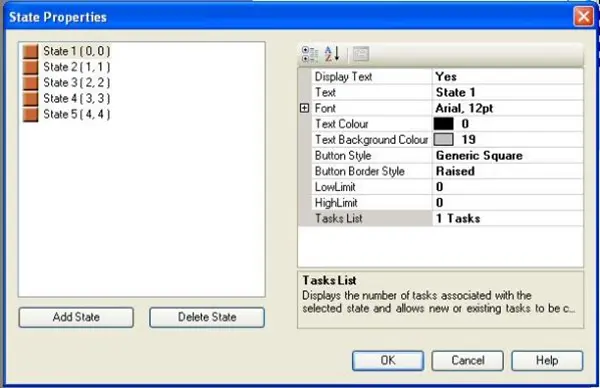Image resolution: width=600 pixels, height=388 pixels.
Task: Click the orange icon beside State 5
Action: [x=30, y=114]
